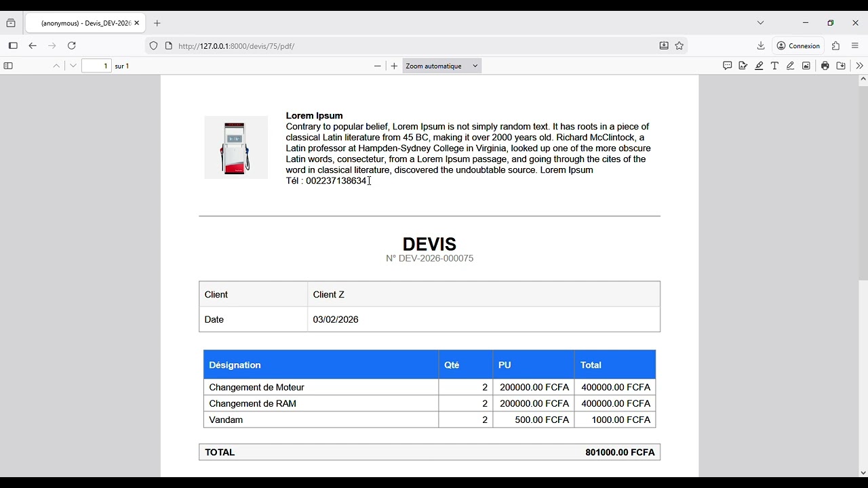Go to the next PDF page
Screen dimensions: 868x488
(73, 66)
